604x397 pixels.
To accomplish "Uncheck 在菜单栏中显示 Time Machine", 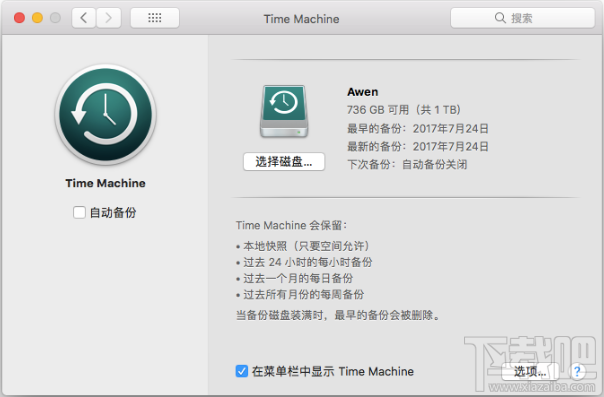I will pos(242,371).
